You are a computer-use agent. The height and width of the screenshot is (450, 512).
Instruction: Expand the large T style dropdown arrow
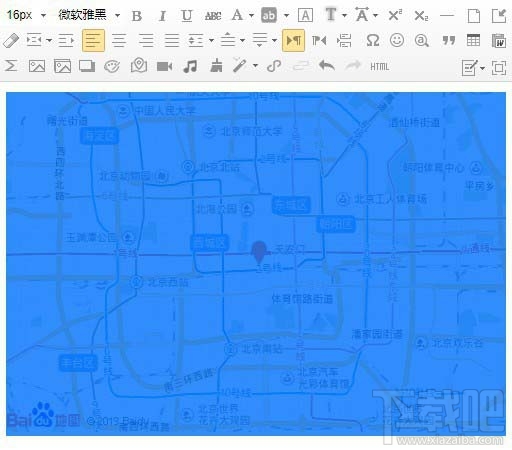pos(344,15)
